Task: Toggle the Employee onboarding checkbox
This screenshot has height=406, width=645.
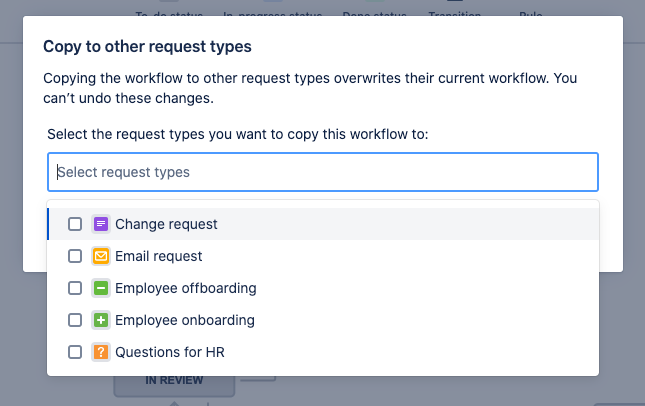Action: (x=75, y=320)
